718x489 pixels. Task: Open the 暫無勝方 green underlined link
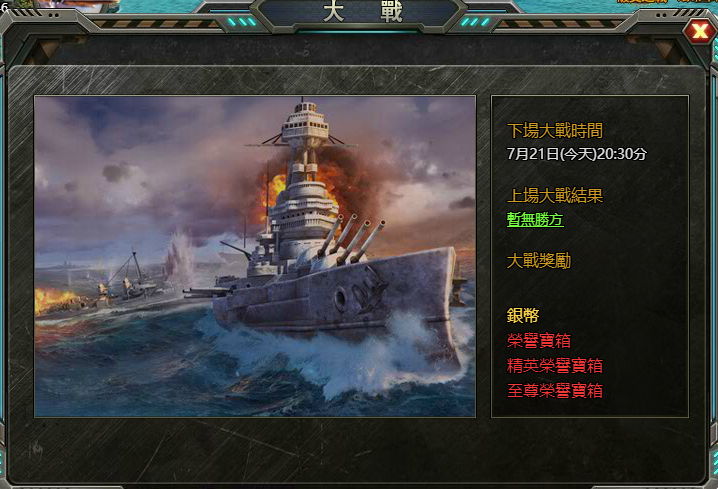pos(535,219)
